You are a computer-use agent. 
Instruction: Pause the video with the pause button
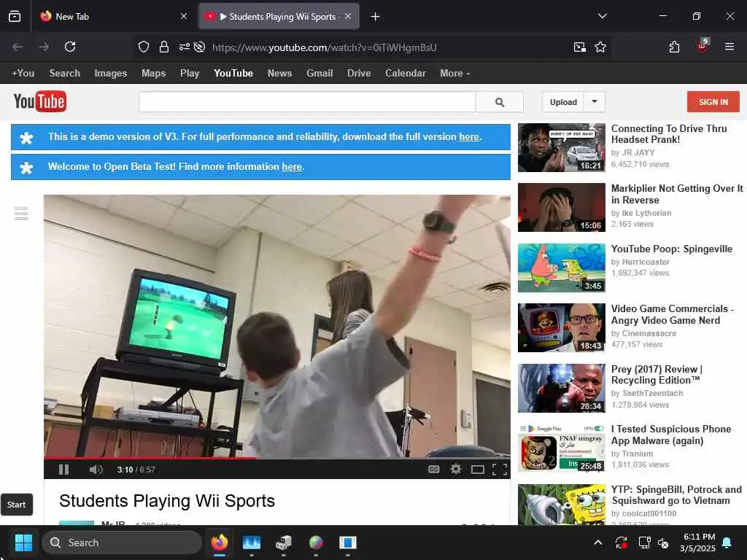(x=64, y=470)
